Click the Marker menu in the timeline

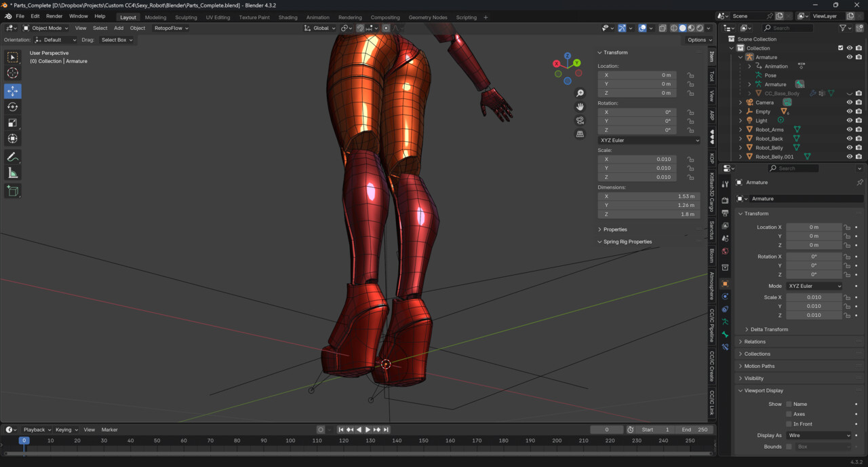click(x=109, y=430)
